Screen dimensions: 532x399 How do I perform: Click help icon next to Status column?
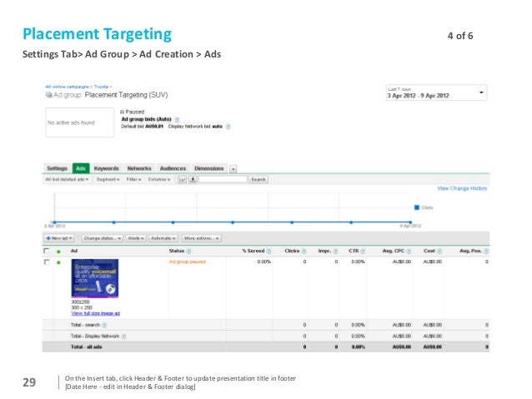point(188,250)
